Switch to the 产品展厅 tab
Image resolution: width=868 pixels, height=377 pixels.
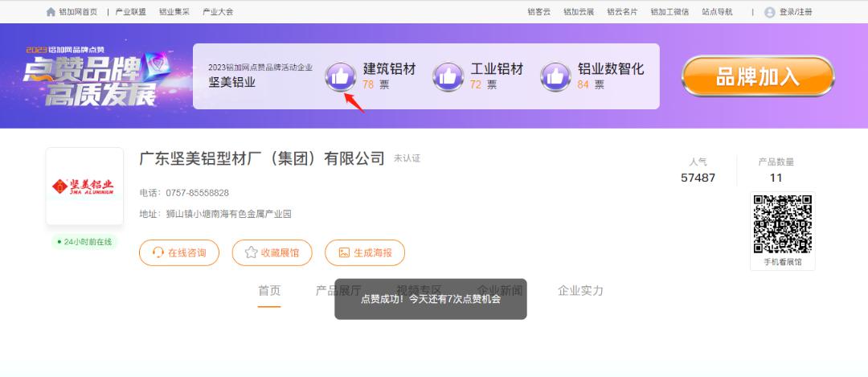(338, 291)
